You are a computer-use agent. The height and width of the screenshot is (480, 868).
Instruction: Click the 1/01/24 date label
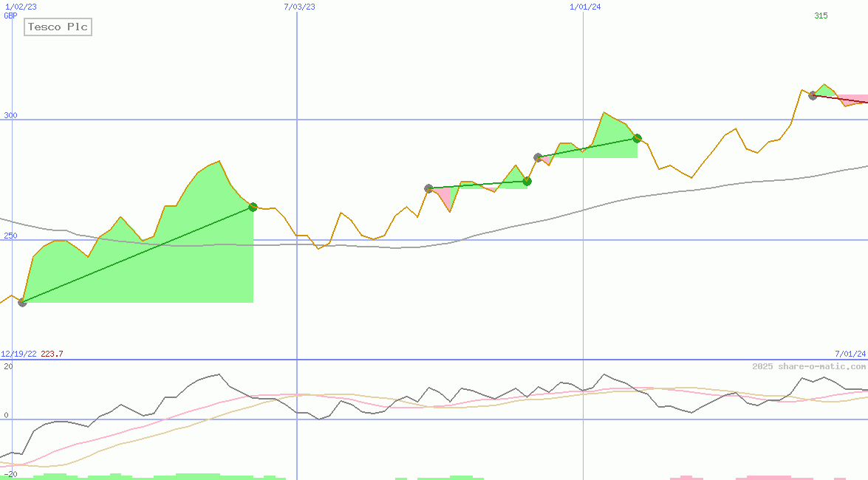[x=585, y=7]
